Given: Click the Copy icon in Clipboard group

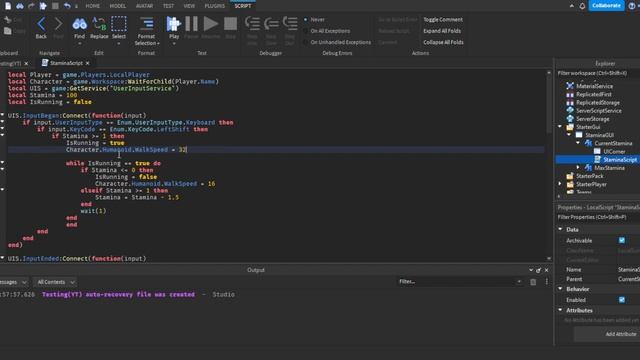Looking at the screenshot, I should pos(7,31).
